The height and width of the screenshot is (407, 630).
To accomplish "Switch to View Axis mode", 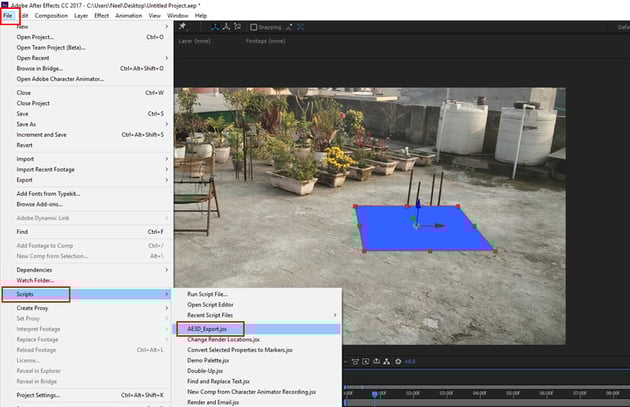I will pos(237,27).
